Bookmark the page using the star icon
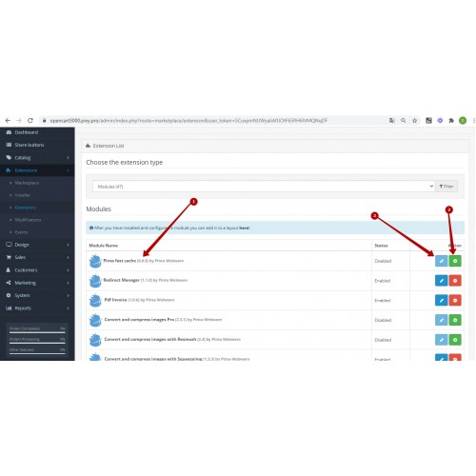The height and width of the screenshot is (476, 476). coord(414,121)
